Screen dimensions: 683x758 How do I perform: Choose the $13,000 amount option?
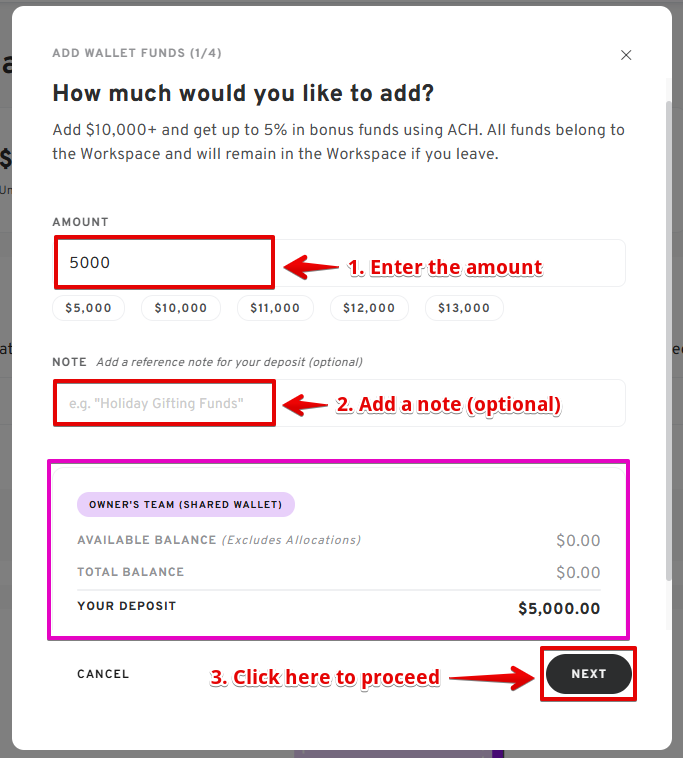[x=464, y=308]
